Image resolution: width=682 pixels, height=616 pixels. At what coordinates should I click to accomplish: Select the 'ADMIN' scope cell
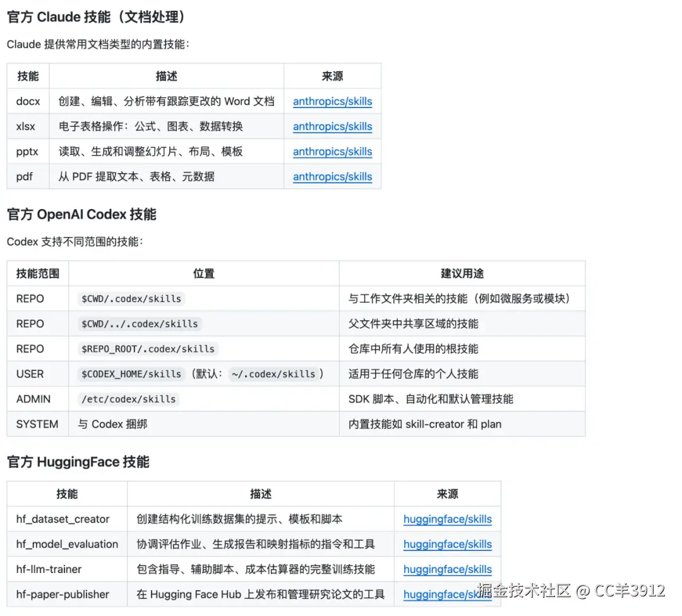38,399
